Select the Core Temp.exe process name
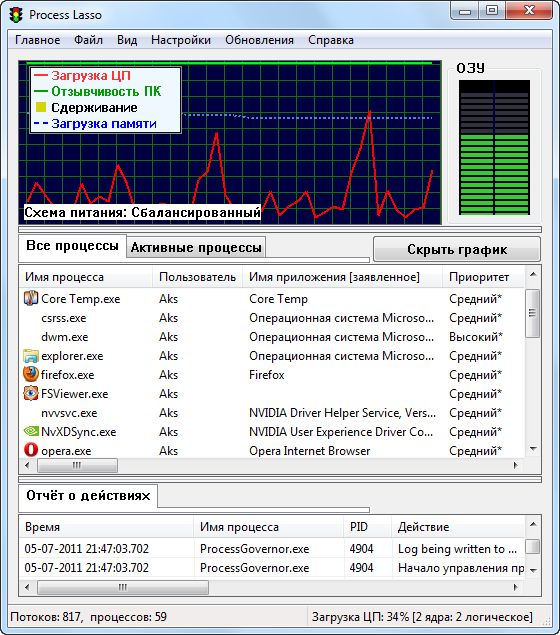 (x=81, y=299)
